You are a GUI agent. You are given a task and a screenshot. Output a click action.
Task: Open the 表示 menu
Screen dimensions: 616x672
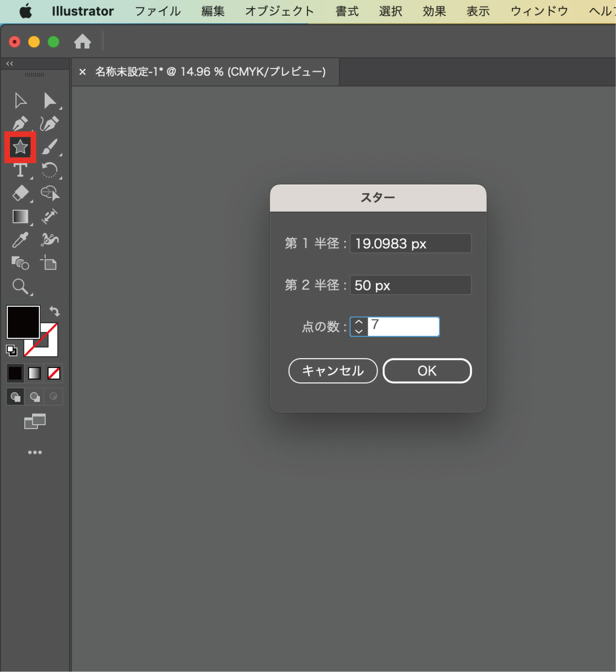tap(478, 11)
